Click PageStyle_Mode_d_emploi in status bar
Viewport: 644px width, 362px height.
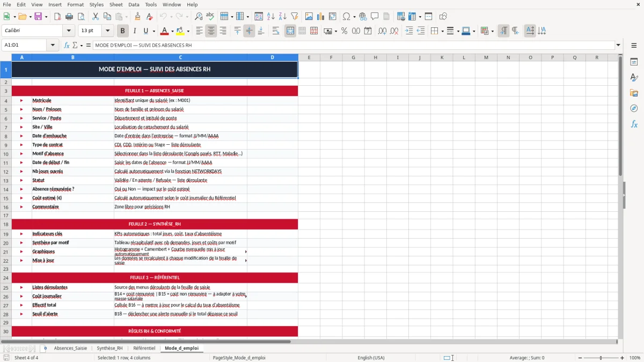pyautogui.click(x=239, y=358)
